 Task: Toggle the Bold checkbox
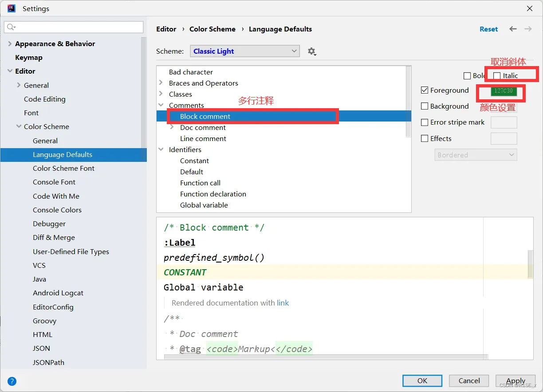[x=467, y=76]
